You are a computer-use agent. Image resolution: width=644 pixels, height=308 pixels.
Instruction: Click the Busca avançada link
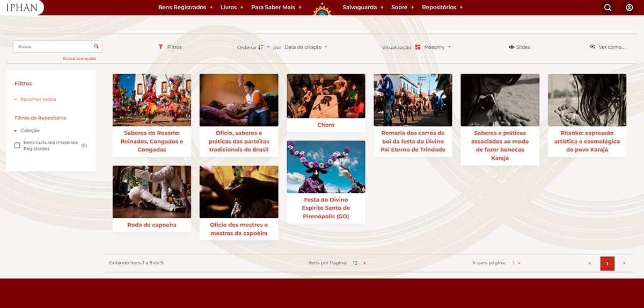coord(79,59)
